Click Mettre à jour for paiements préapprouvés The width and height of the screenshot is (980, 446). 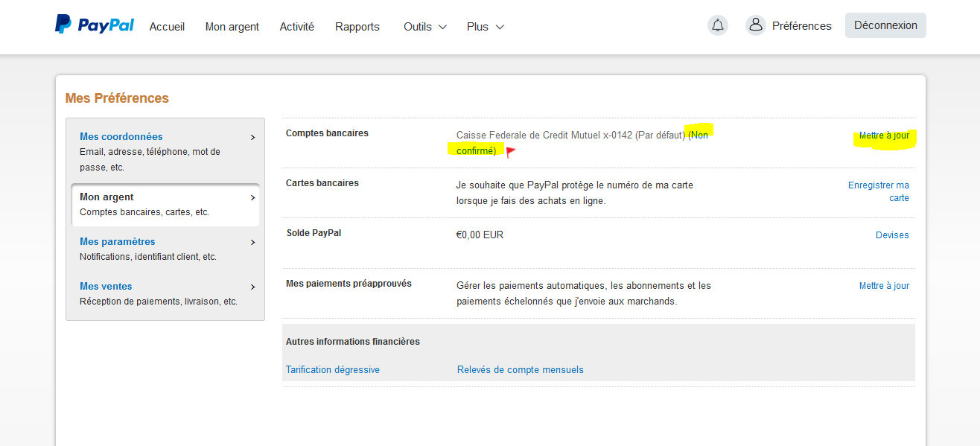(884, 286)
